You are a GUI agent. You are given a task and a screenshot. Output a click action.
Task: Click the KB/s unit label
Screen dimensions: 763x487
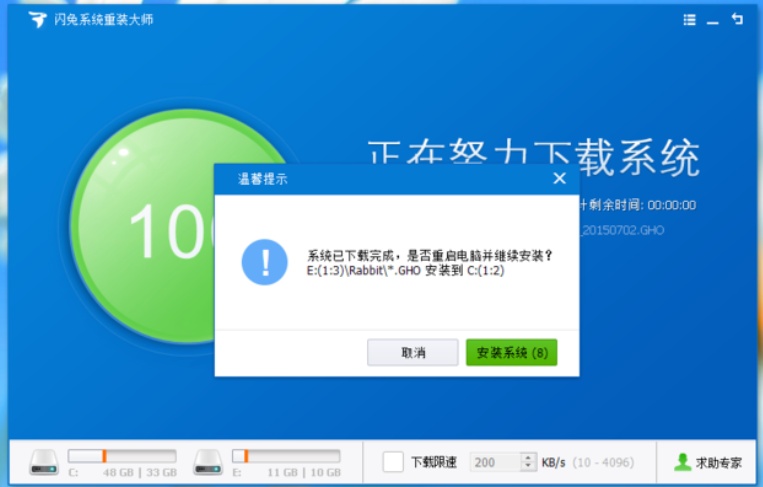click(x=554, y=462)
